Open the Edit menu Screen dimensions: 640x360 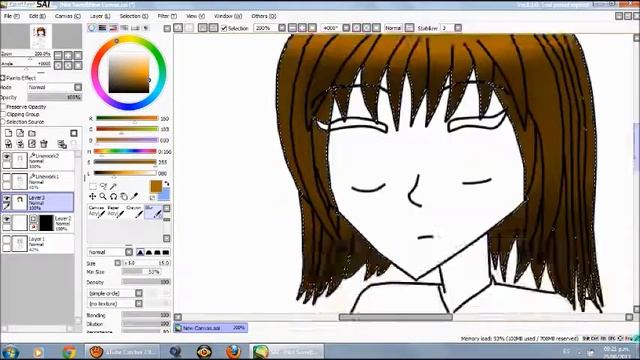tap(37, 16)
